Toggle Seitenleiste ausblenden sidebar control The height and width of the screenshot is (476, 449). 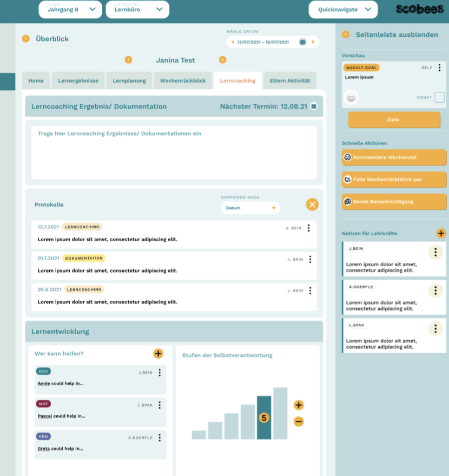(346, 35)
